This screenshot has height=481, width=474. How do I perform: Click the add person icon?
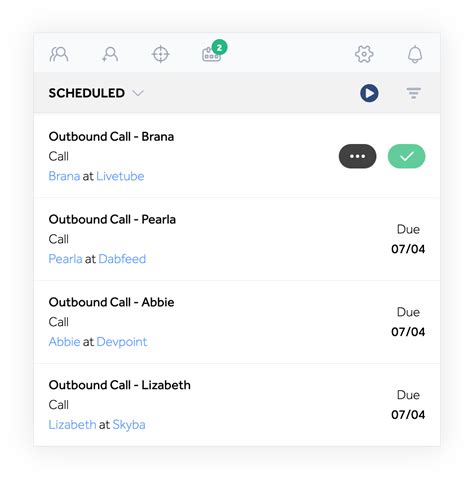pos(110,54)
